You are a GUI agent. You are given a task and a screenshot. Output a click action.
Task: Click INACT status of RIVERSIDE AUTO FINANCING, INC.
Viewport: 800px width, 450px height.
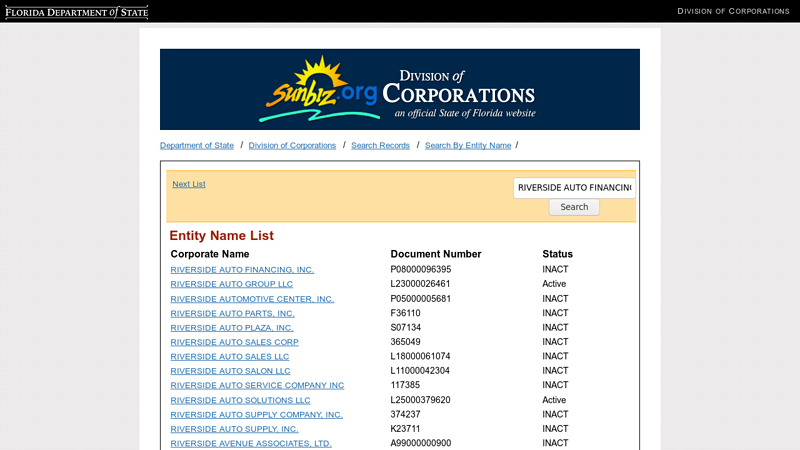[x=555, y=269]
